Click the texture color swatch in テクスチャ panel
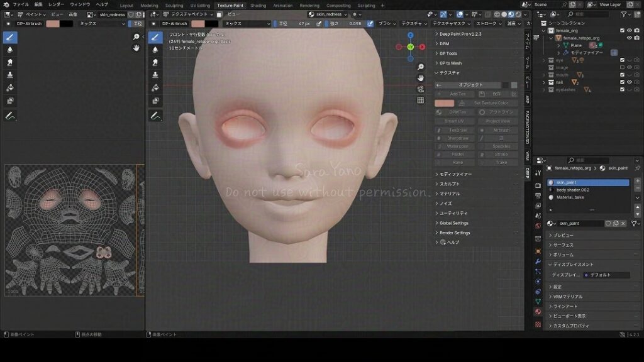 tap(445, 103)
